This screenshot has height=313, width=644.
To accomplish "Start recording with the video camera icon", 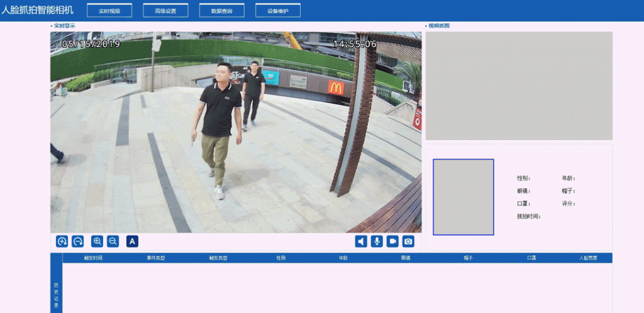I will coord(392,241).
